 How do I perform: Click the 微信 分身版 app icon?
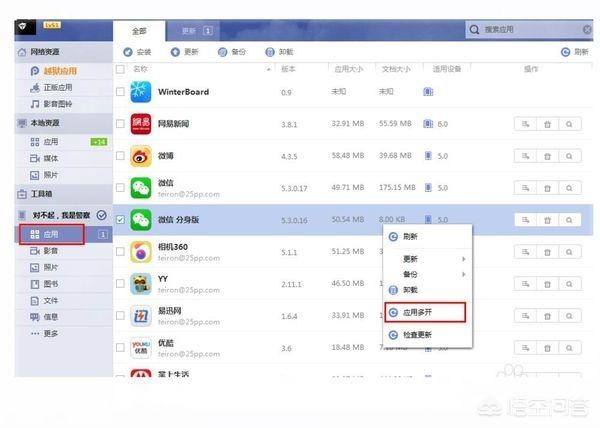pyautogui.click(x=141, y=220)
